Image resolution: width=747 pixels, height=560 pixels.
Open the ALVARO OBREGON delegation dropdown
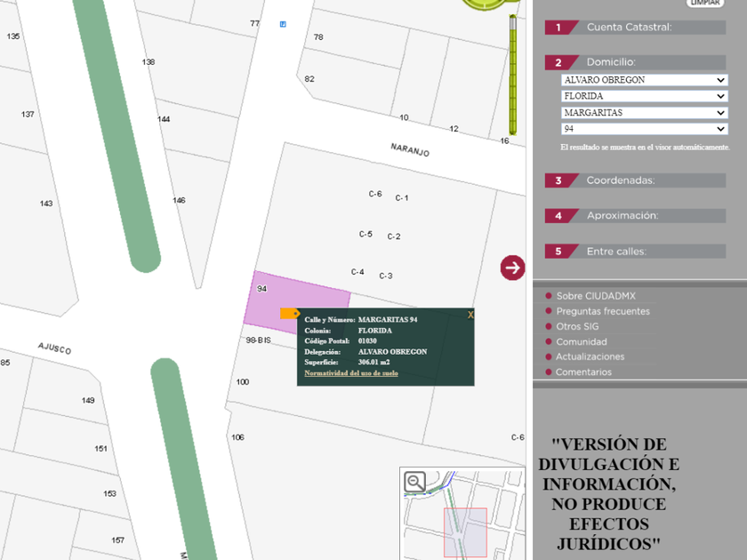[644, 80]
